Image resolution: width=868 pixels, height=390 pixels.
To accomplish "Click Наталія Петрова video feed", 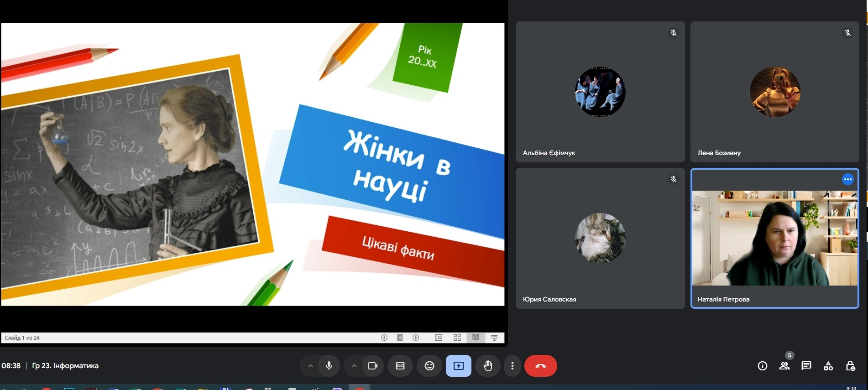I will coord(775,238).
